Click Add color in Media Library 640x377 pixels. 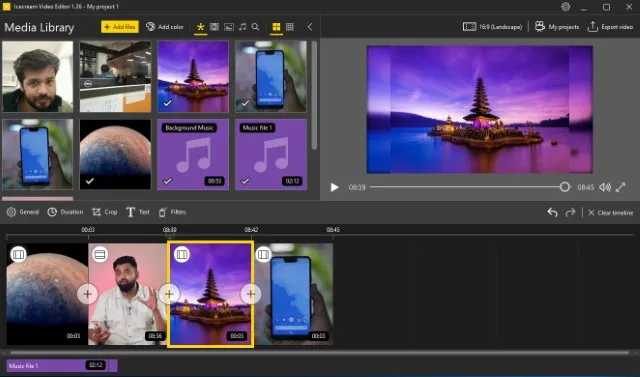click(x=165, y=27)
